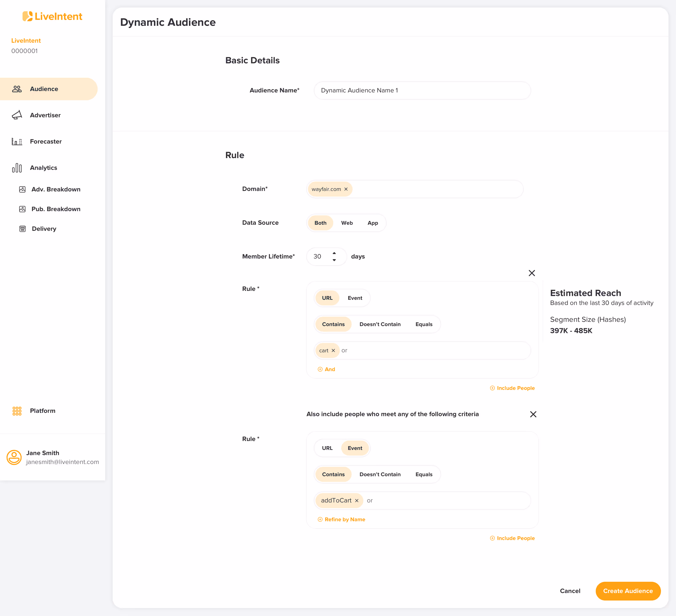This screenshot has height=616, width=676.
Task: Click the account ID 0000001
Action: (24, 51)
